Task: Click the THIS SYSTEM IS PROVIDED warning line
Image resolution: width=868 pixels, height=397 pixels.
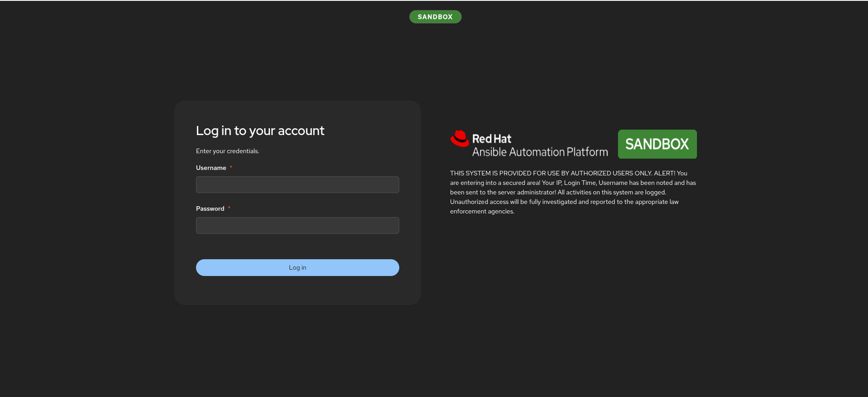Action: 569,173
